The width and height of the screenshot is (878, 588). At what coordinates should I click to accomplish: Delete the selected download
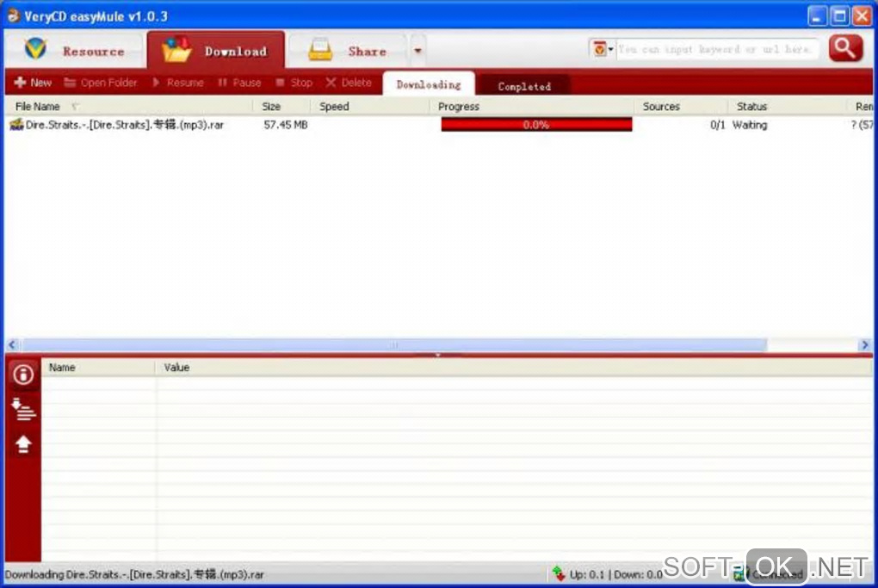click(x=349, y=83)
